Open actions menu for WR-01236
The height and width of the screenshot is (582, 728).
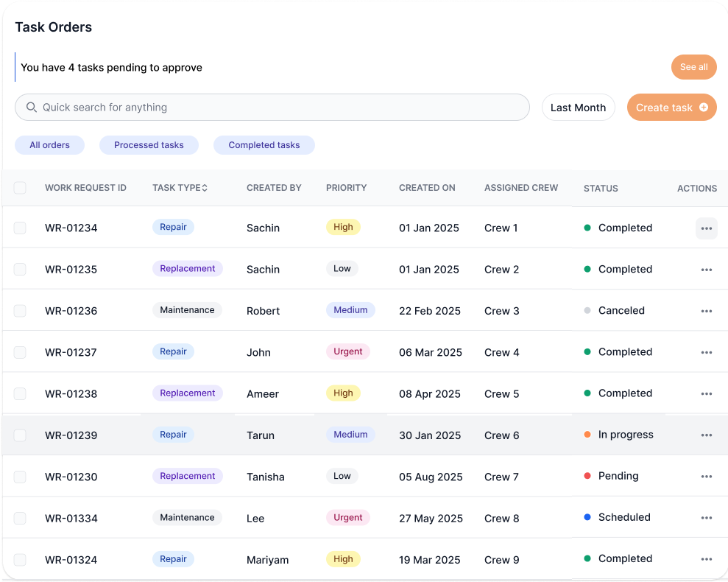706,311
